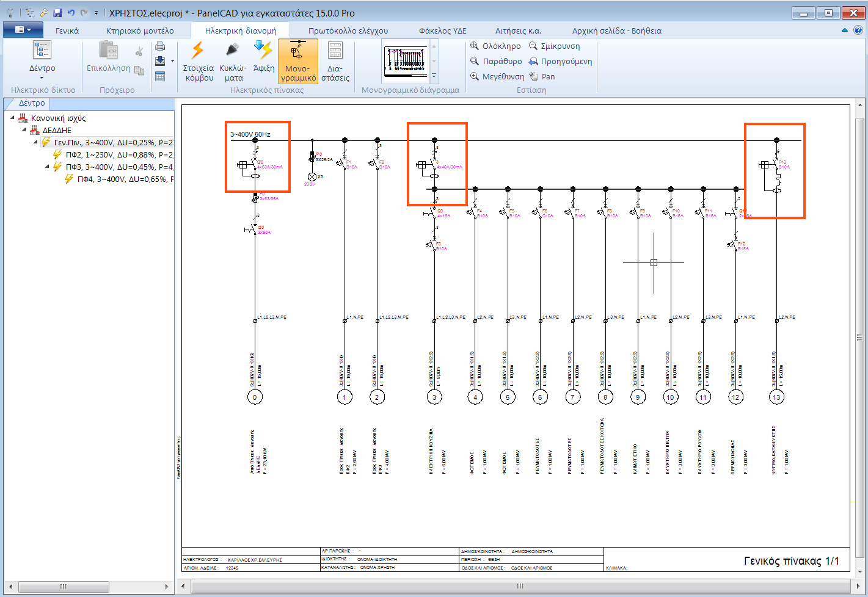Click the Undo arrow in title bar
The height and width of the screenshot is (597, 868).
tap(71, 13)
